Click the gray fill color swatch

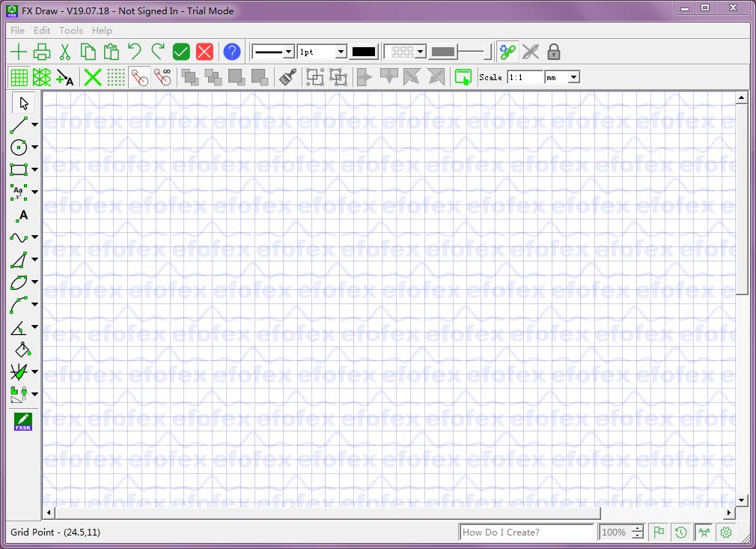[x=443, y=52]
